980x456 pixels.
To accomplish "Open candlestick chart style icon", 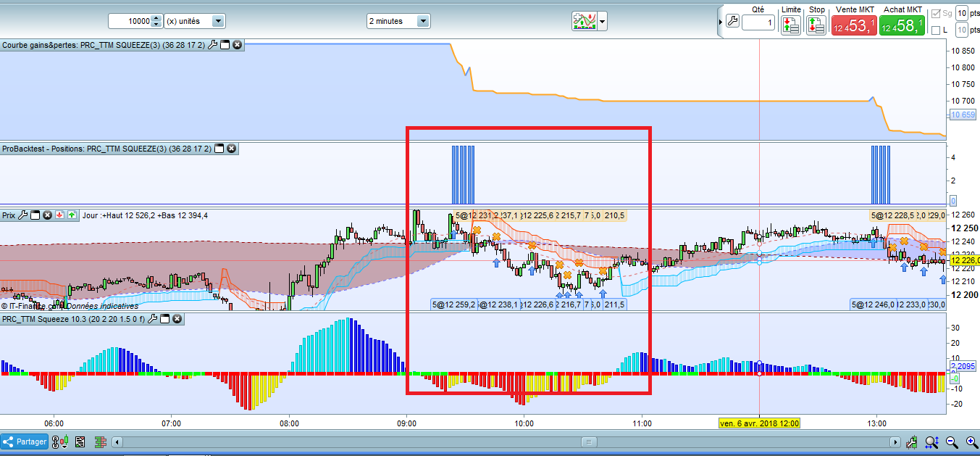I will (x=62, y=442).
